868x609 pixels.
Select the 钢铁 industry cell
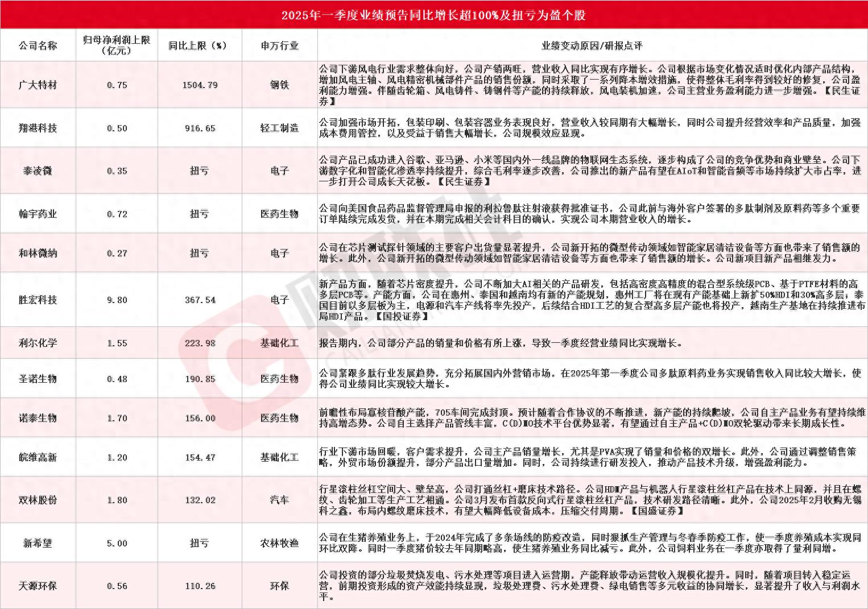tap(279, 84)
